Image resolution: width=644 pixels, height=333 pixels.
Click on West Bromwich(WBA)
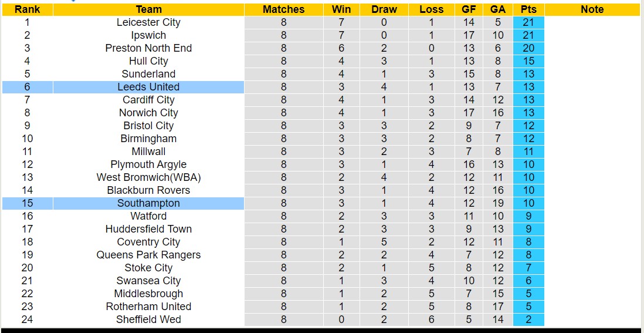[148, 177]
